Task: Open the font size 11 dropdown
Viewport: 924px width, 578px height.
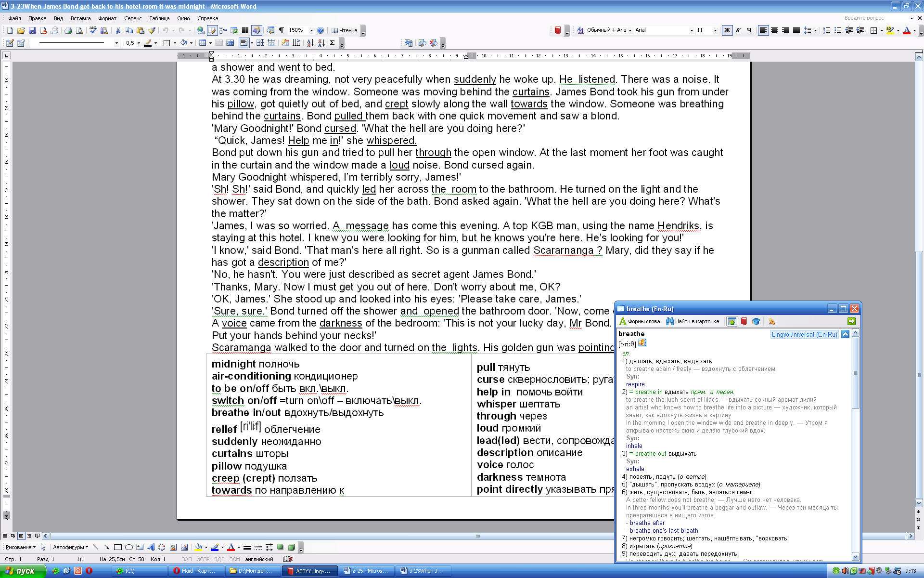Action: pos(715,30)
